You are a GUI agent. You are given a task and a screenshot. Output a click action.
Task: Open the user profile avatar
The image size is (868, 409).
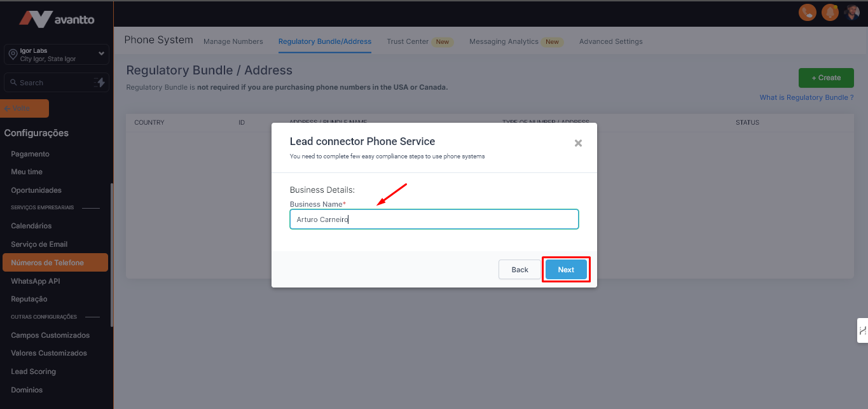click(x=852, y=12)
